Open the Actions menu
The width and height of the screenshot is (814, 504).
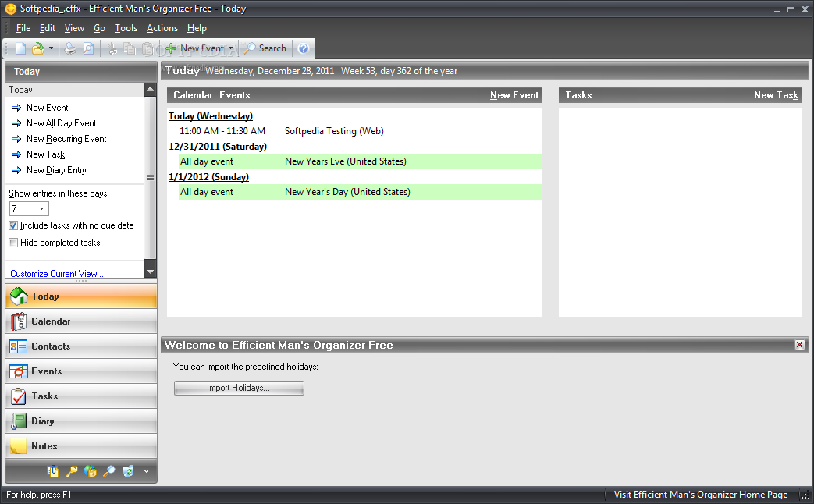tap(162, 28)
